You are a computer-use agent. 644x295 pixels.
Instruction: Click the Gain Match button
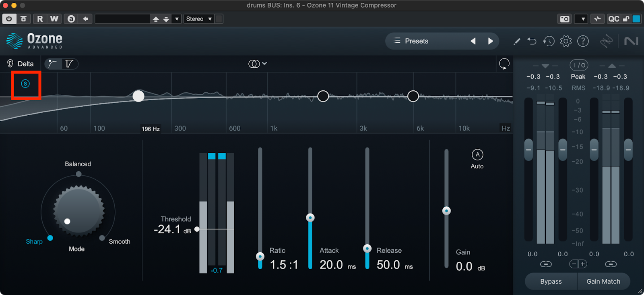coord(603,281)
